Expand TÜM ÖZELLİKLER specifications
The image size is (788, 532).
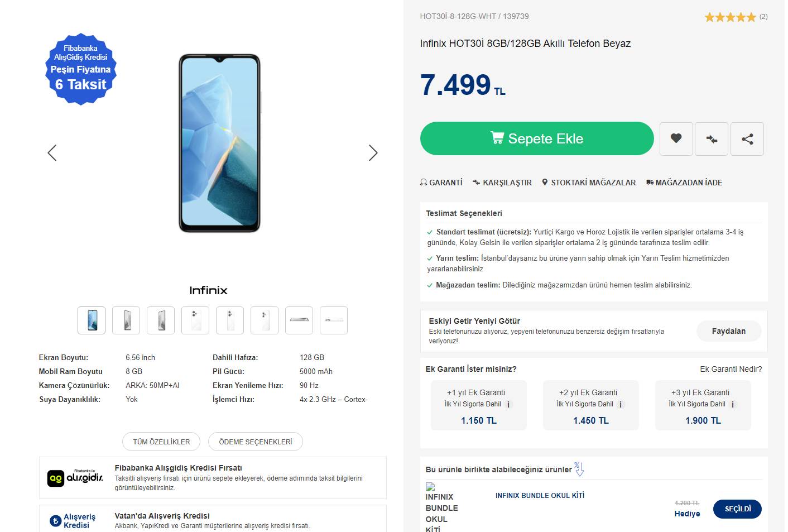click(161, 442)
